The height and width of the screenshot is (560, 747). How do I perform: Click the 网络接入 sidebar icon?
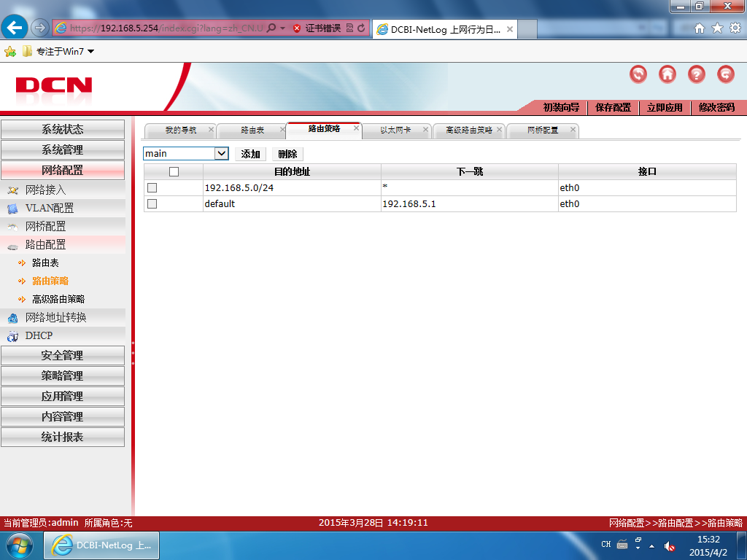[x=13, y=190]
